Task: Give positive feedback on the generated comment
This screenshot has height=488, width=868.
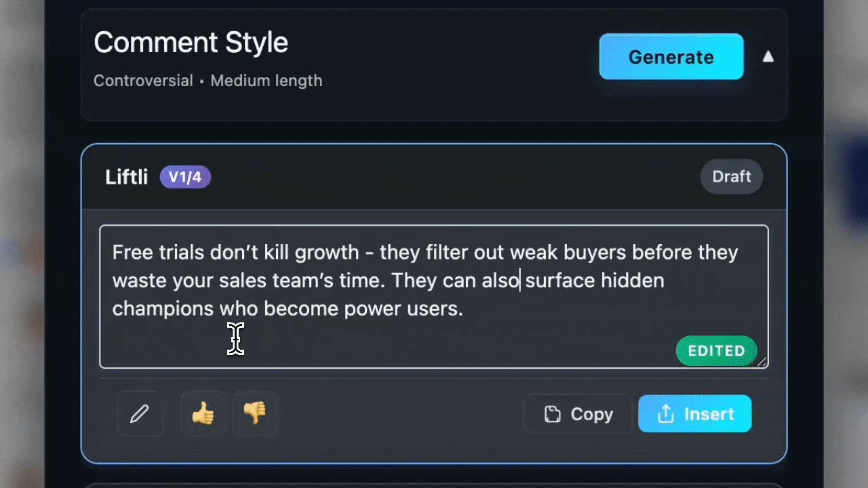Action: [204, 413]
